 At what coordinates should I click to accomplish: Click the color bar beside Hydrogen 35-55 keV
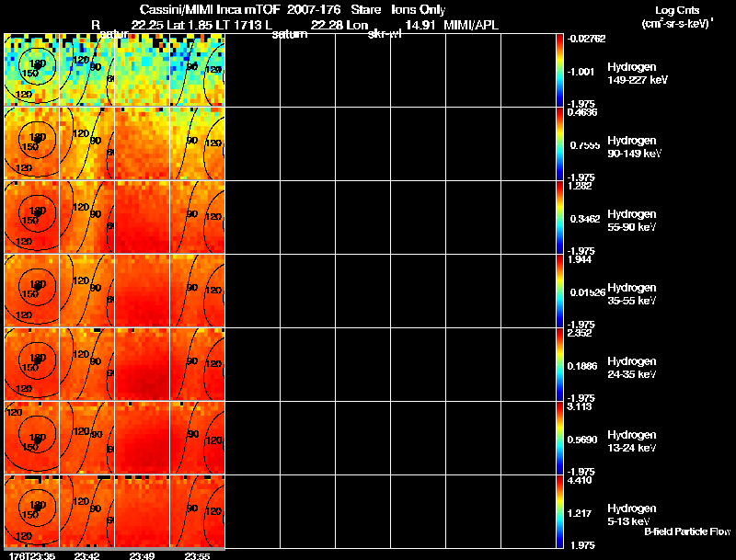[x=559, y=291]
